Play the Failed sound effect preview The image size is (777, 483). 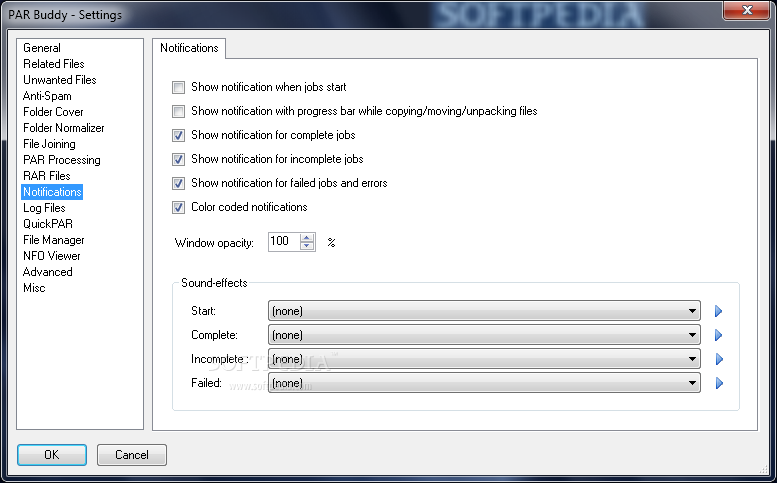(x=719, y=383)
